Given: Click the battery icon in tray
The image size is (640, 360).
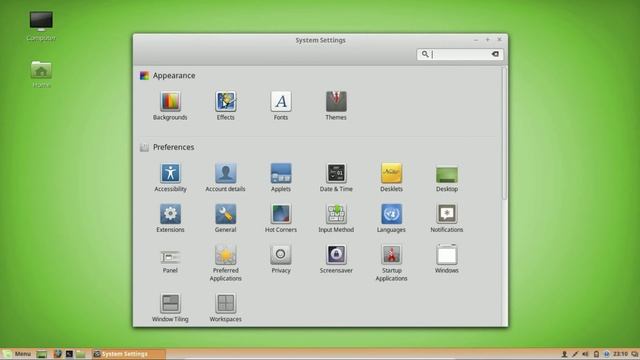Looking at the screenshot, I should click(x=596, y=354).
